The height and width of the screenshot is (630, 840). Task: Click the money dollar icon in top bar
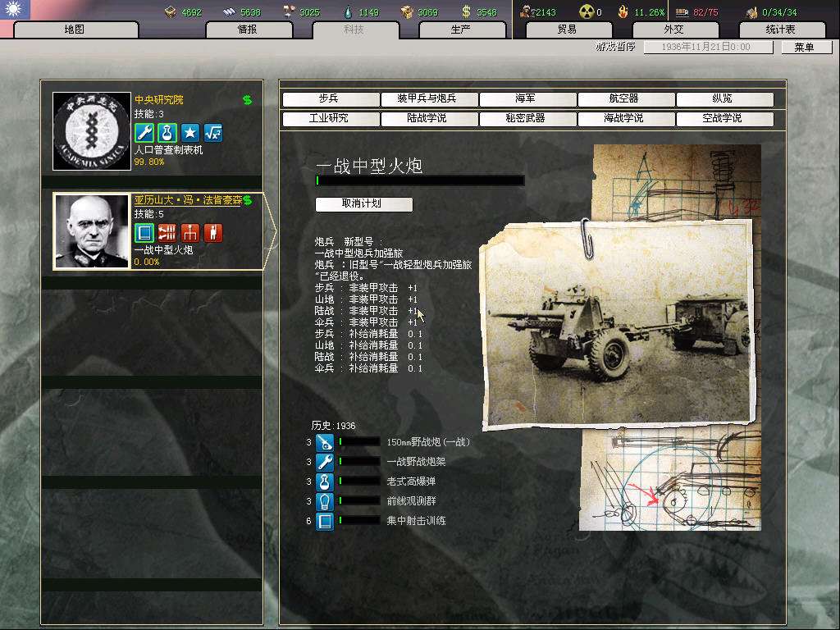[466, 11]
